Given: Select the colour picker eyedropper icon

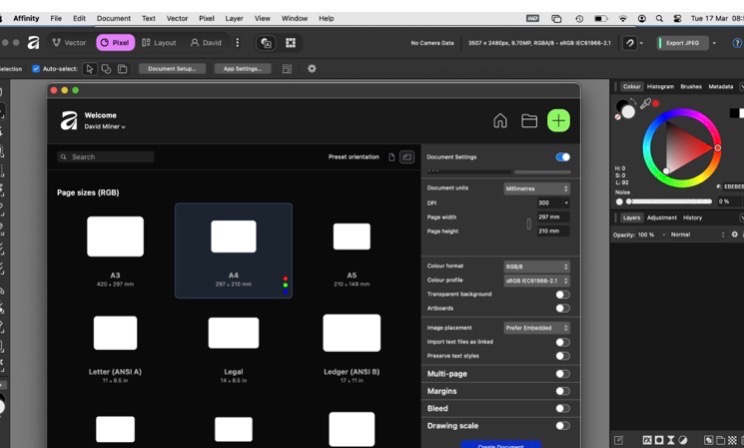Looking at the screenshot, I should click(646, 103).
